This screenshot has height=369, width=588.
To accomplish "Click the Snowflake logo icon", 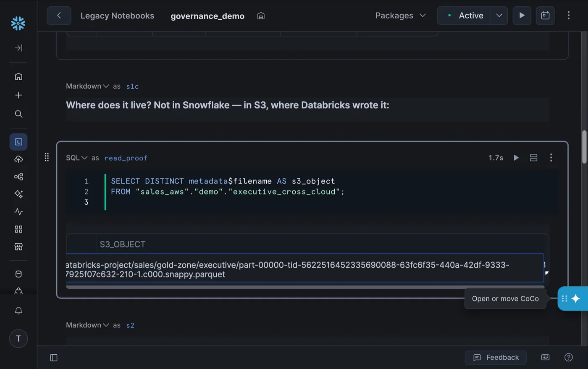I will 18,23.
